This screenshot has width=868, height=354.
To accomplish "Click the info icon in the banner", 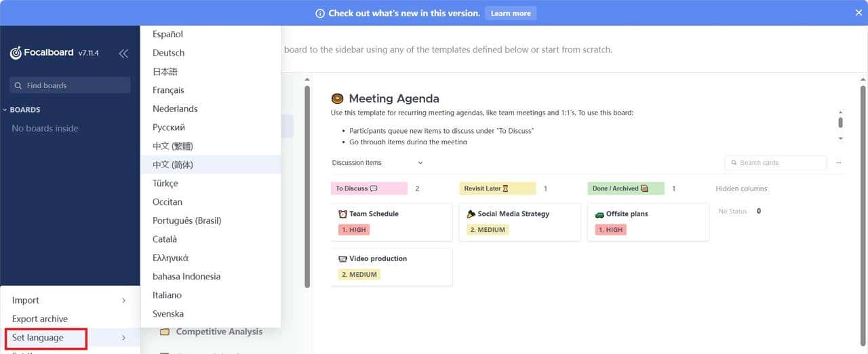I will click(x=320, y=13).
